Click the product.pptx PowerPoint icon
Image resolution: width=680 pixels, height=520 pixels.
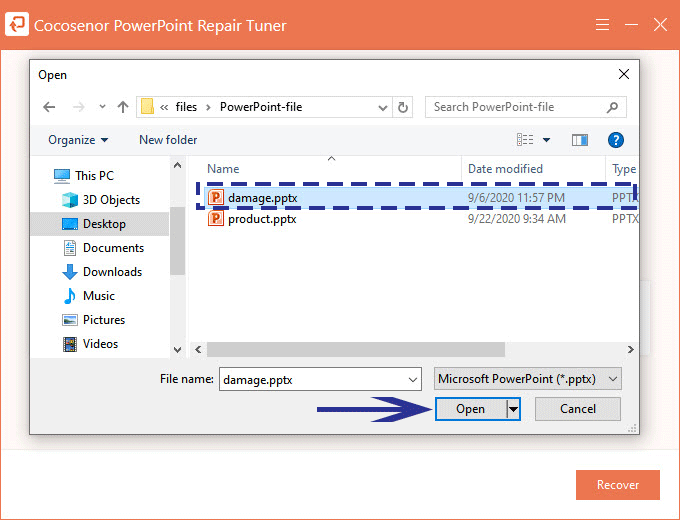click(x=216, y=219)
